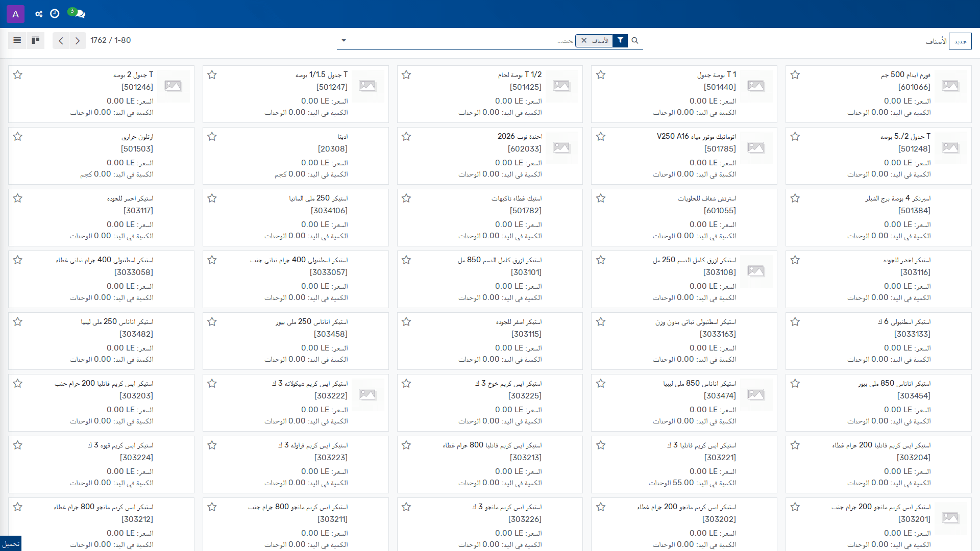This screenshot has height=551, width=980.
Task: Open product code [303458]
Action: [331, 334]
